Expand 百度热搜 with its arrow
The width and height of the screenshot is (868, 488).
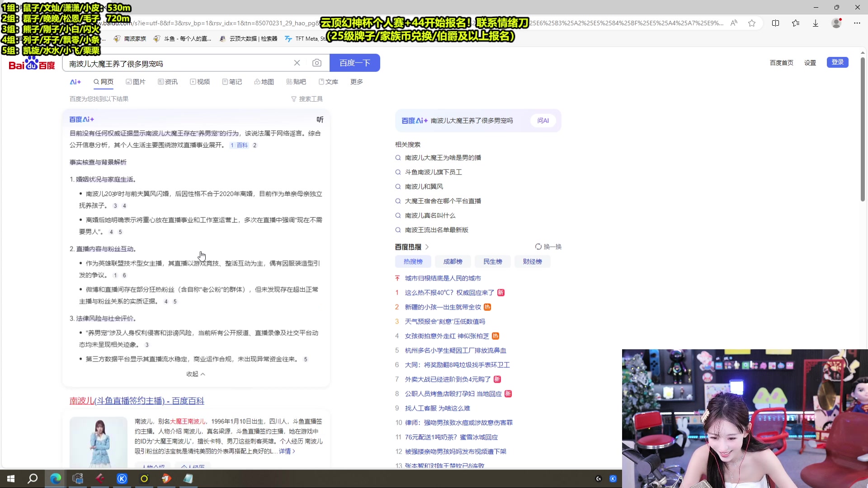(x=427, y=247)
